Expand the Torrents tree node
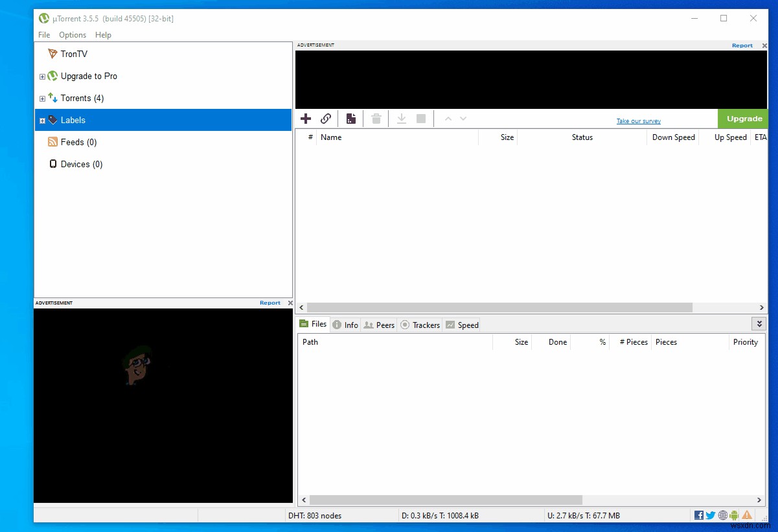 (42, 98)
